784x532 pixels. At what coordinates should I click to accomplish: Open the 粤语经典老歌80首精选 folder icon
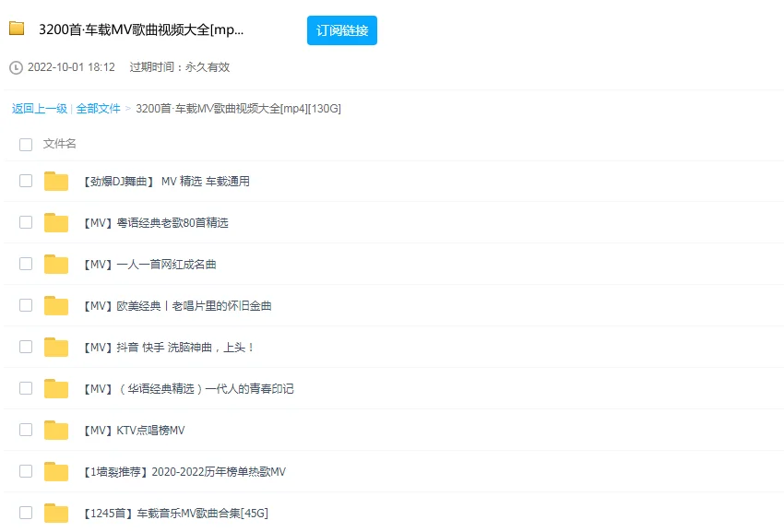(55, 222)
